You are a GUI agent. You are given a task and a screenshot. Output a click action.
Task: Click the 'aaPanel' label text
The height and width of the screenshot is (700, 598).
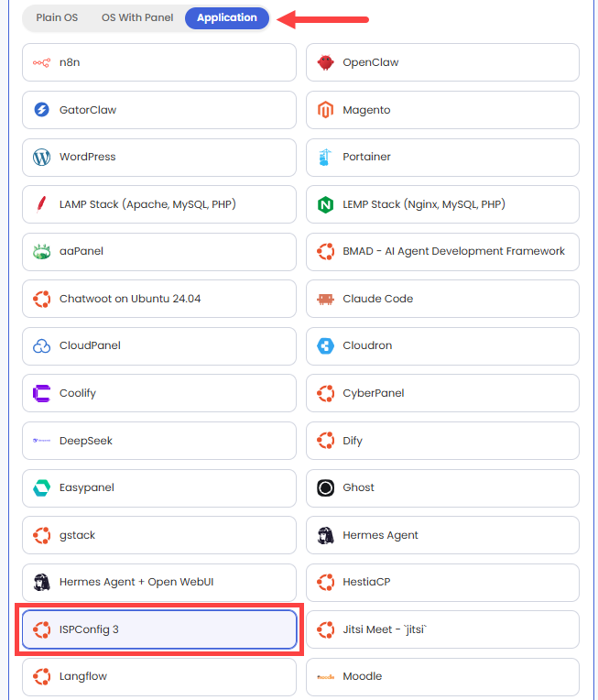82,251
